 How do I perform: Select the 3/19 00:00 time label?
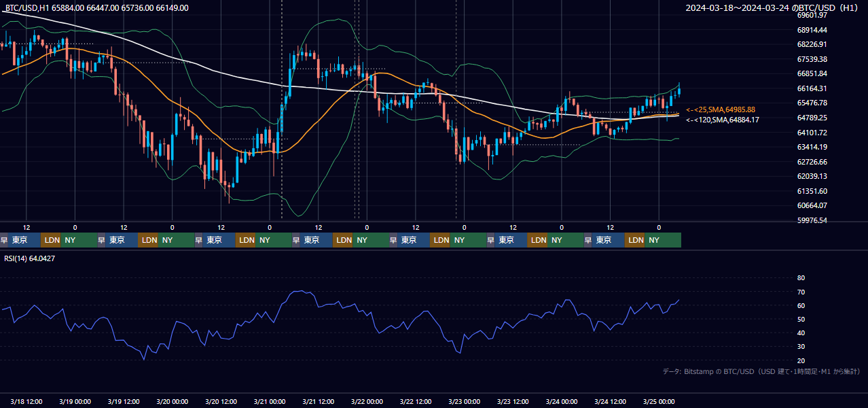(x=75, y=402)
